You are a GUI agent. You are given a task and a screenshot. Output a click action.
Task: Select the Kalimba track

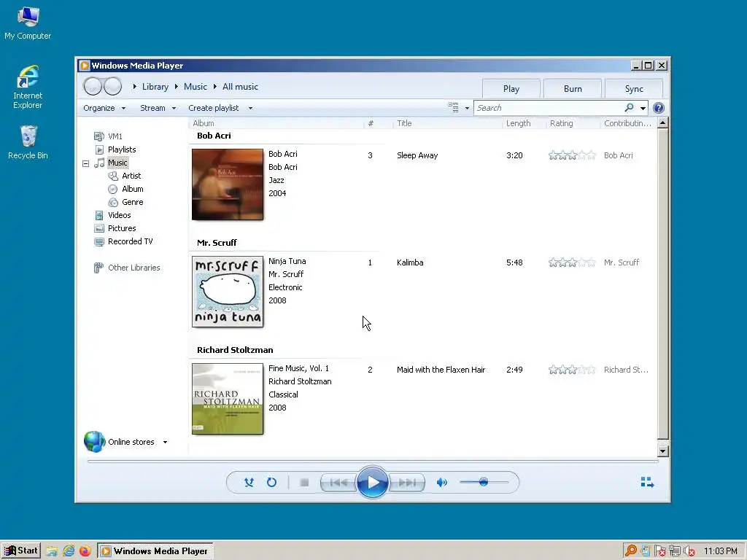[410, 262]
